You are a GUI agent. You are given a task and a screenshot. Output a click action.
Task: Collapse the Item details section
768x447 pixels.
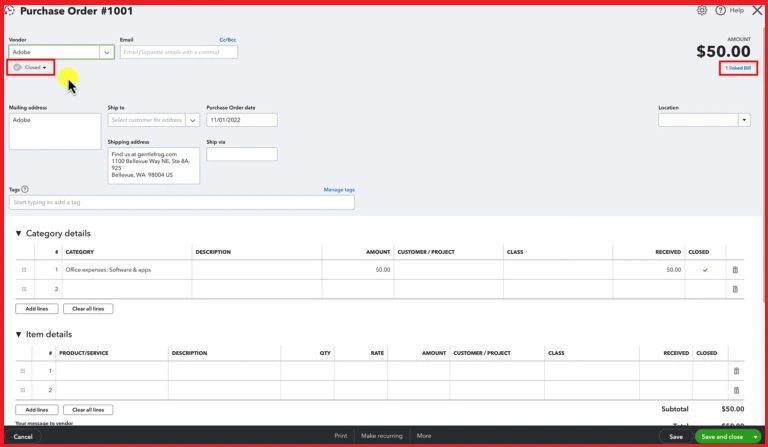pos(18,335)
